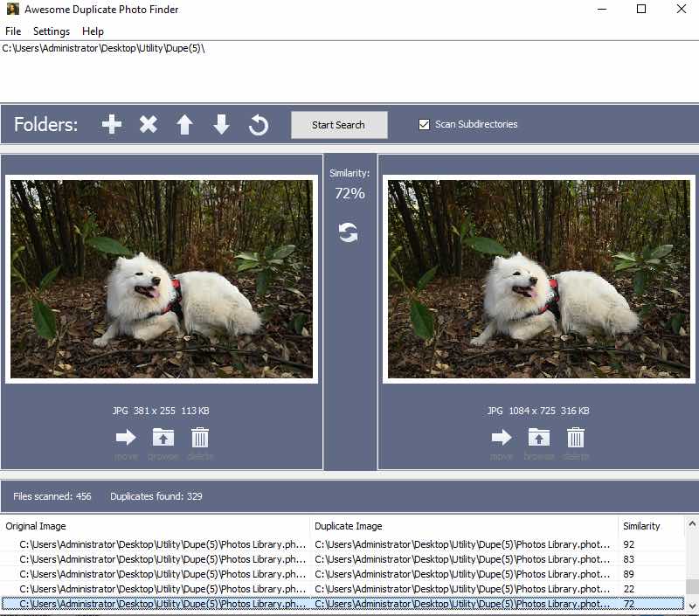
Task: Move the selected folder down
Action: coord(221,124)
